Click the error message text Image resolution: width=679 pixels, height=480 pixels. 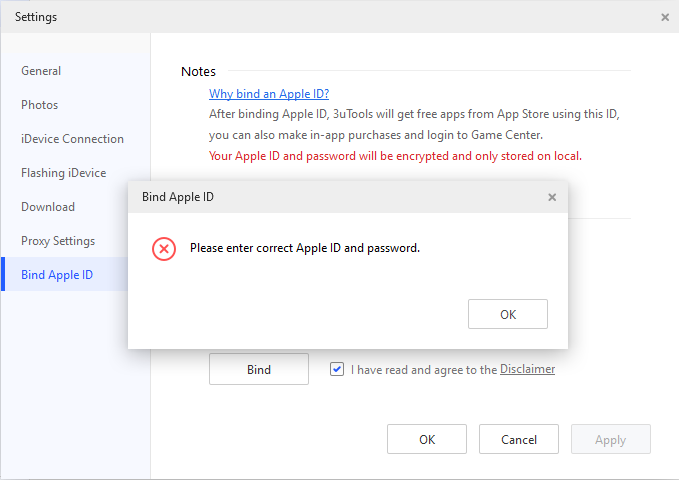click(305, 248)
